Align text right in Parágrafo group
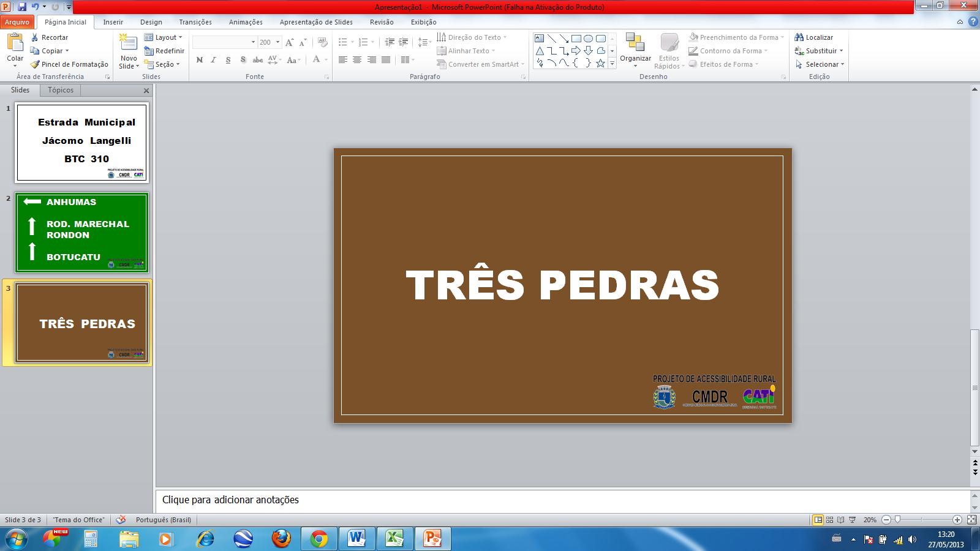Screen dimensions: 980x551 (x=371, y=59)
